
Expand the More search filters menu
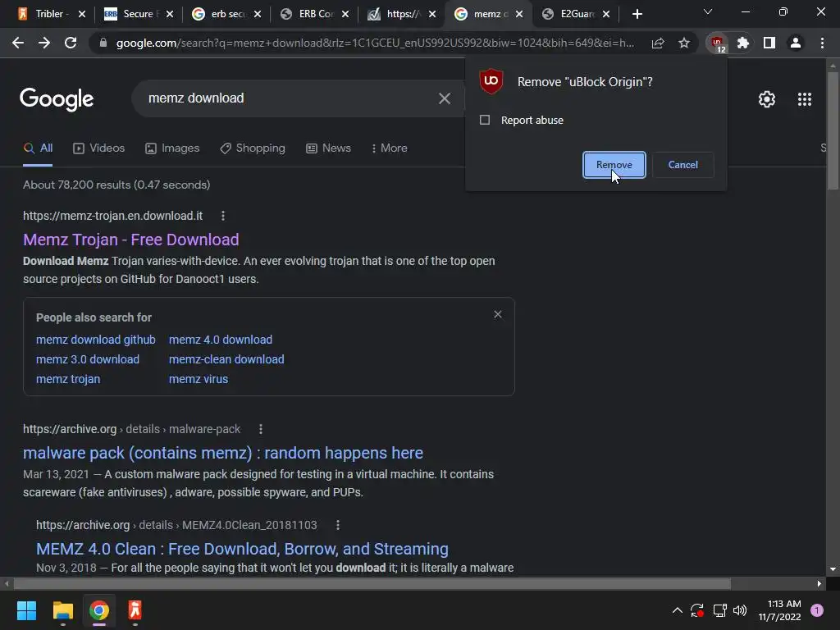[x=390, y=148]
